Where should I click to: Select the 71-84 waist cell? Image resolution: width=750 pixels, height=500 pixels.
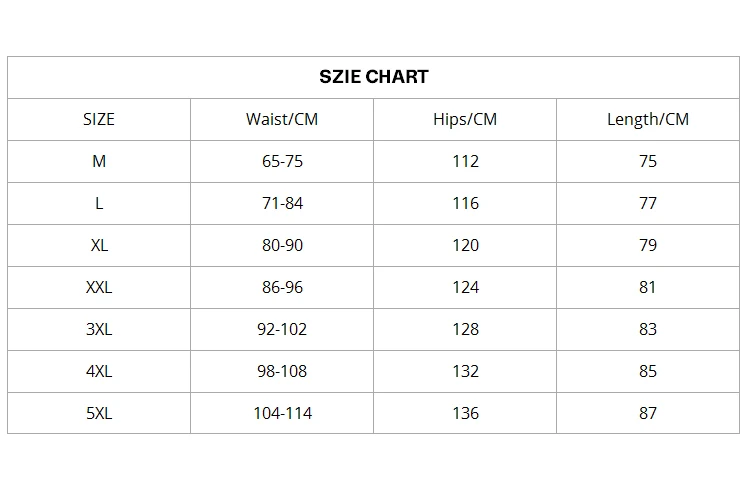click(x=282, y=203)
